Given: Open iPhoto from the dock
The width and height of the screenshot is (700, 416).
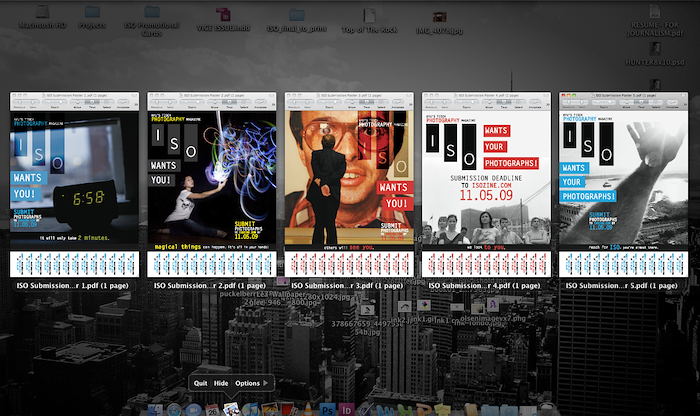Looking at the screenshot, I should (x=270, y=410).
